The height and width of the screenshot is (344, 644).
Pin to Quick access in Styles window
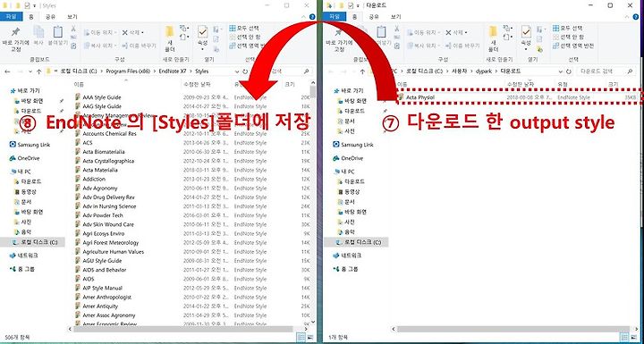(15, 39)
